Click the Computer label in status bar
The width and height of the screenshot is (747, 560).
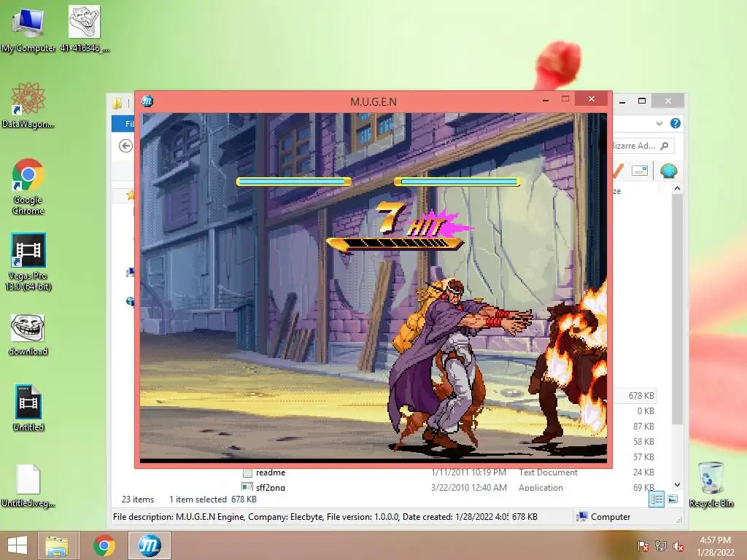[611, 517]
